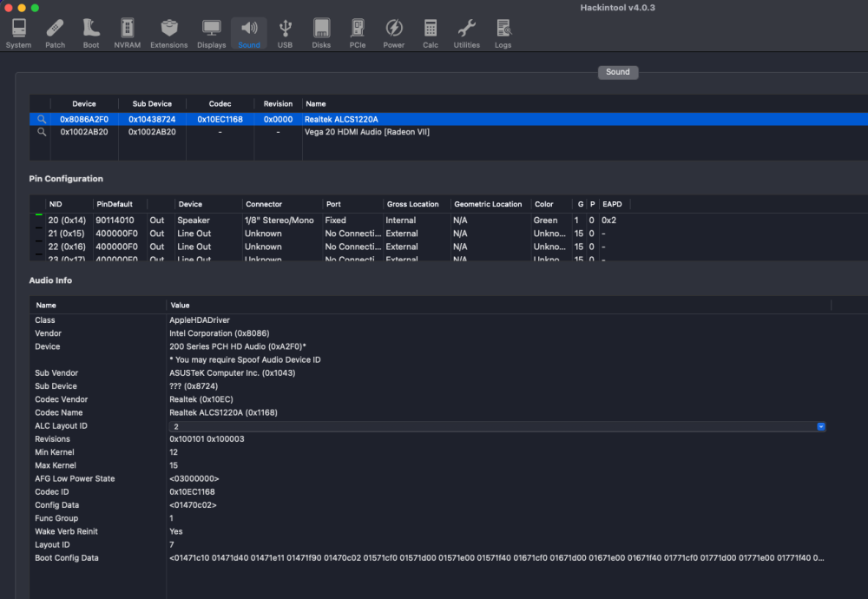
Task: Open the Extensions toolbar icon
Action: (x=169, y=33)
